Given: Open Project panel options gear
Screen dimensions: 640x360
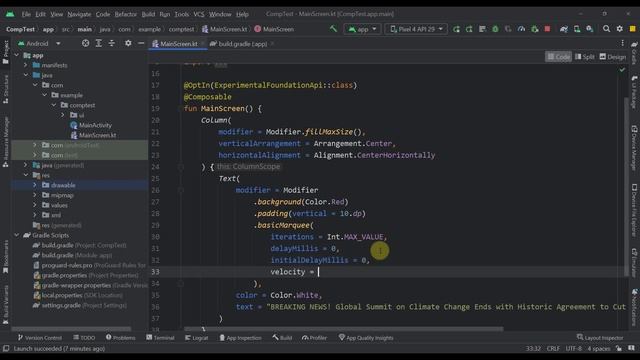Looking at the screenshot, I should [x=128, y=43].
